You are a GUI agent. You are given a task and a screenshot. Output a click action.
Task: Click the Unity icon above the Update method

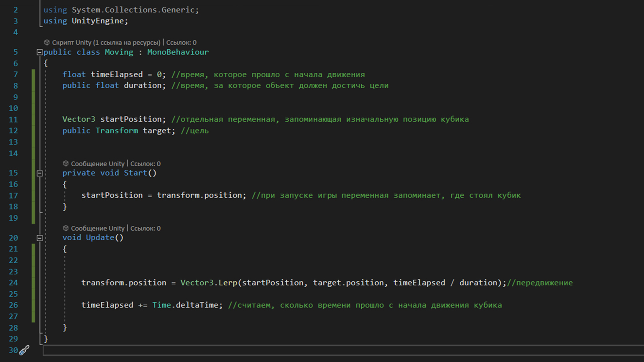[66, 228]
